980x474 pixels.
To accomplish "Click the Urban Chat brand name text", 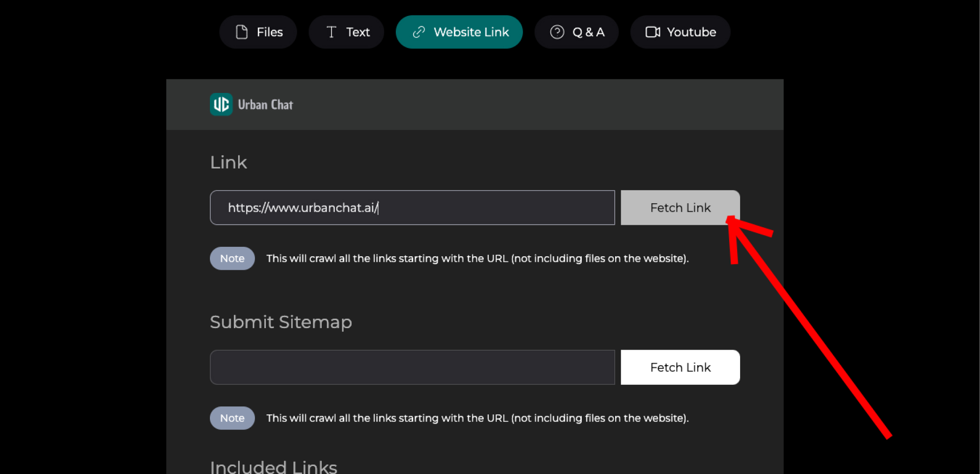I will point(265,105).
